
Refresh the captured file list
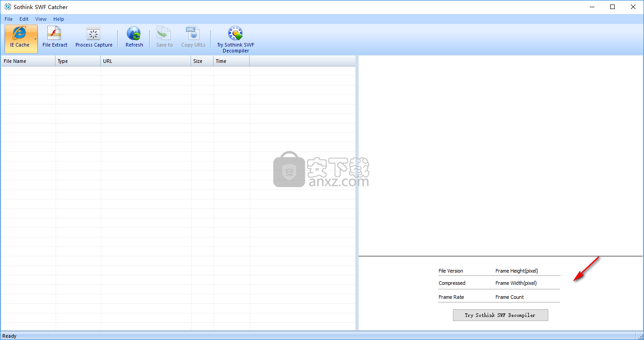point(134,38)
